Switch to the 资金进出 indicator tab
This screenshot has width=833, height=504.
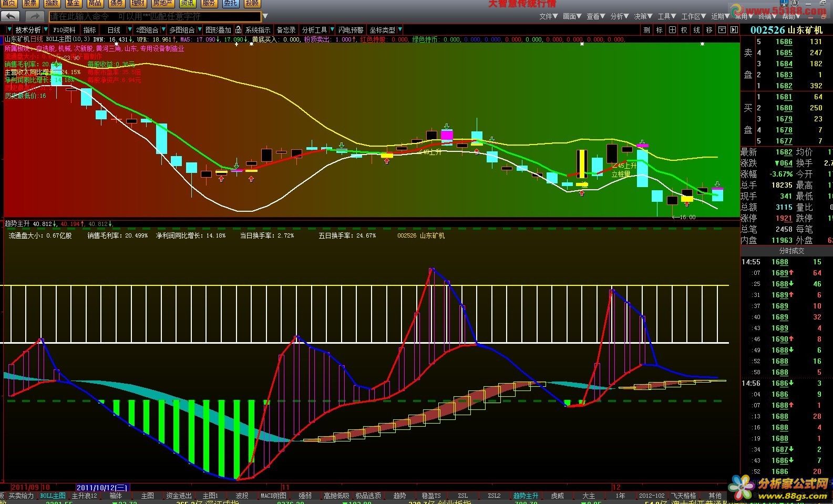[179, 496]
